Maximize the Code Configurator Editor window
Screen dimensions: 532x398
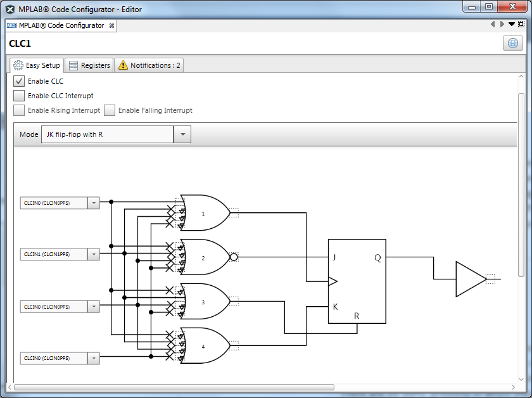coord(488,7)
